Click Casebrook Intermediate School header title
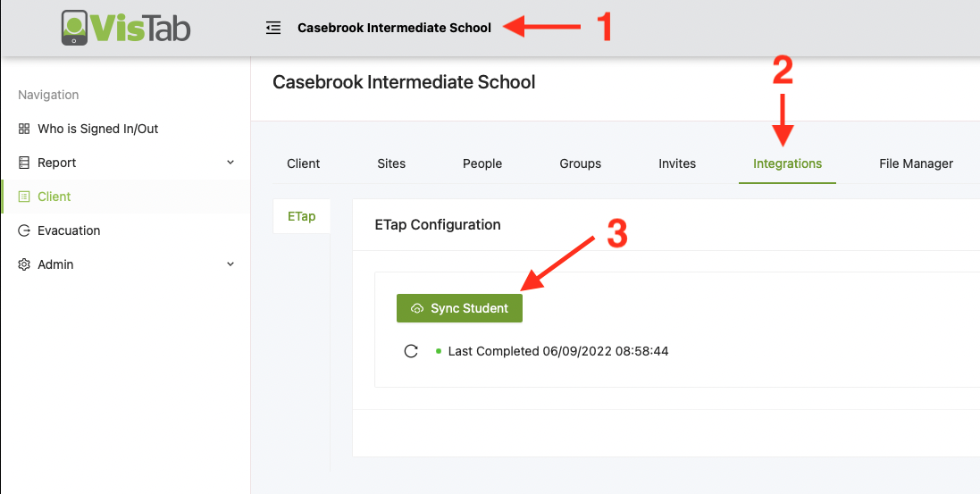 click(394, 28)
